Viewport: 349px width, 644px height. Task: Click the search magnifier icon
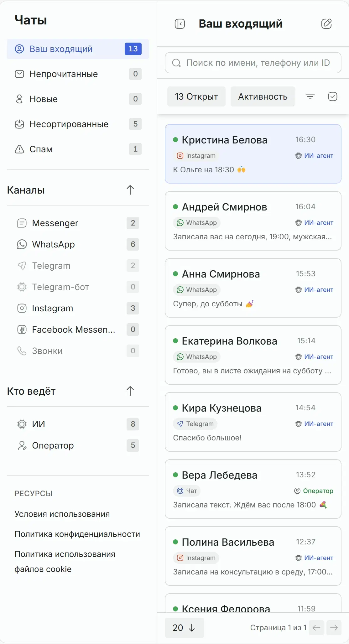(176, 63)
